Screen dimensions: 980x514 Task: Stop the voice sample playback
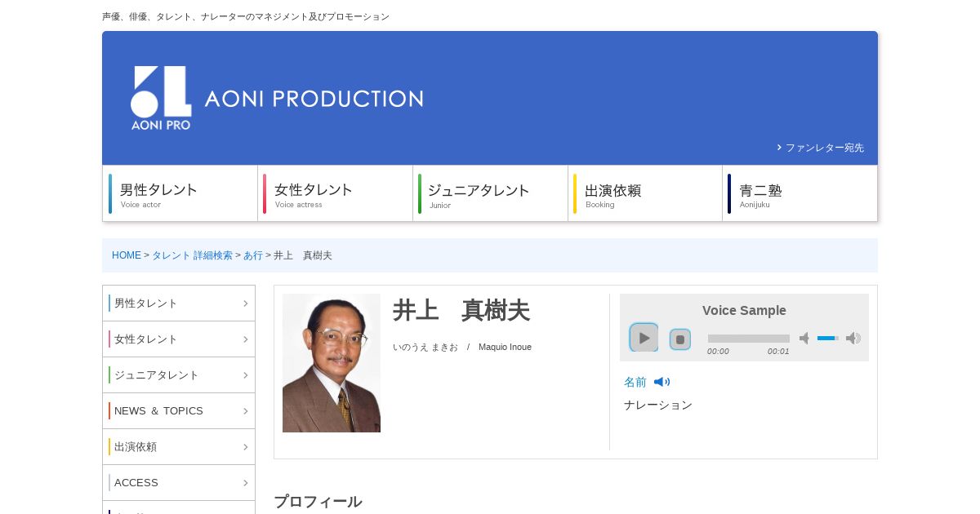680,339
